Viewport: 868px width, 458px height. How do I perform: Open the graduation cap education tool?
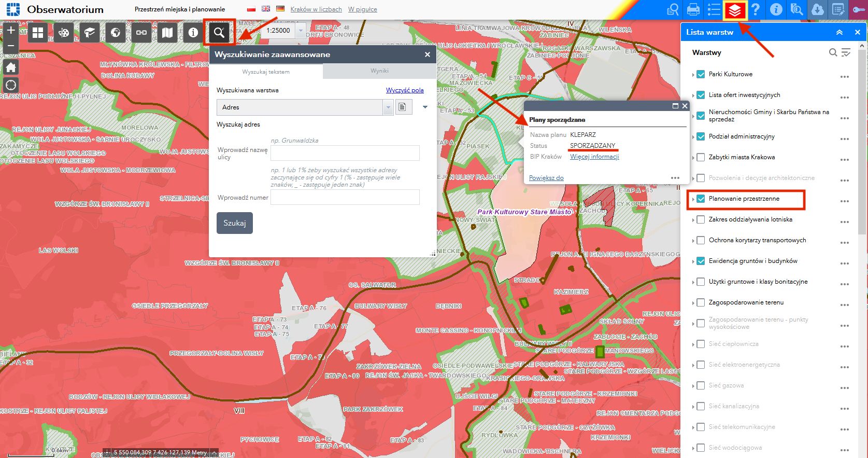click(90, 33)
